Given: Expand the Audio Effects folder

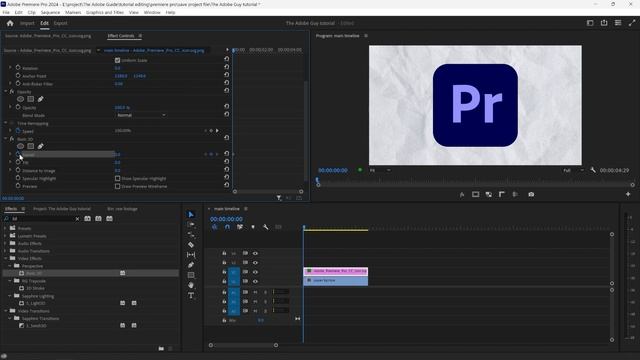Looking at the screenshot, I should pyautogui.click(x=5, y=243).
